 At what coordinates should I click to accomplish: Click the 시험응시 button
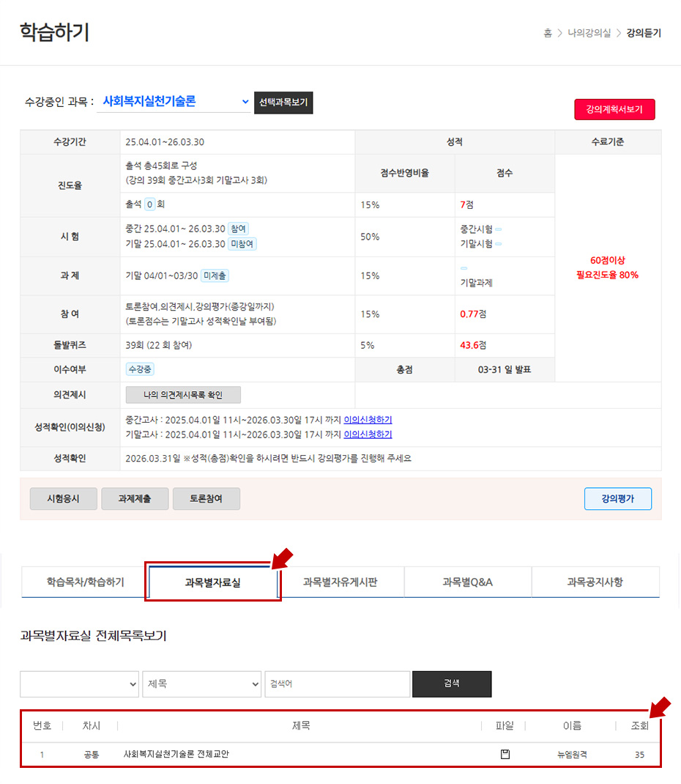point(63,499)
